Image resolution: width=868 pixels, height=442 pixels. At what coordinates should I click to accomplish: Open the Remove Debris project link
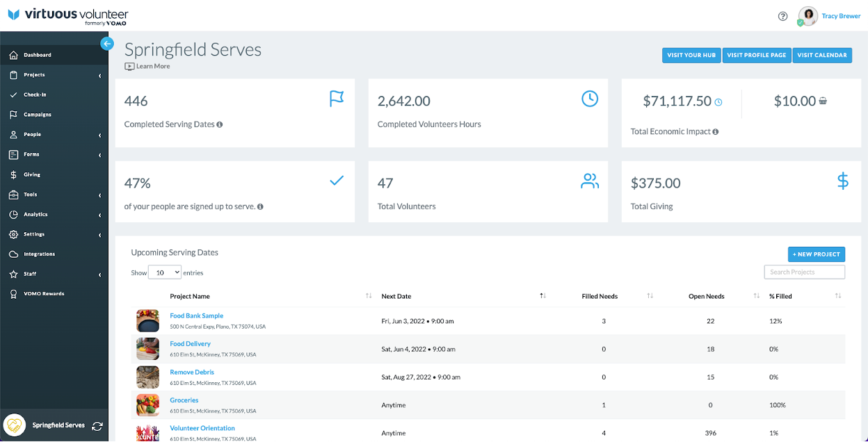click(x=192, y=372)
